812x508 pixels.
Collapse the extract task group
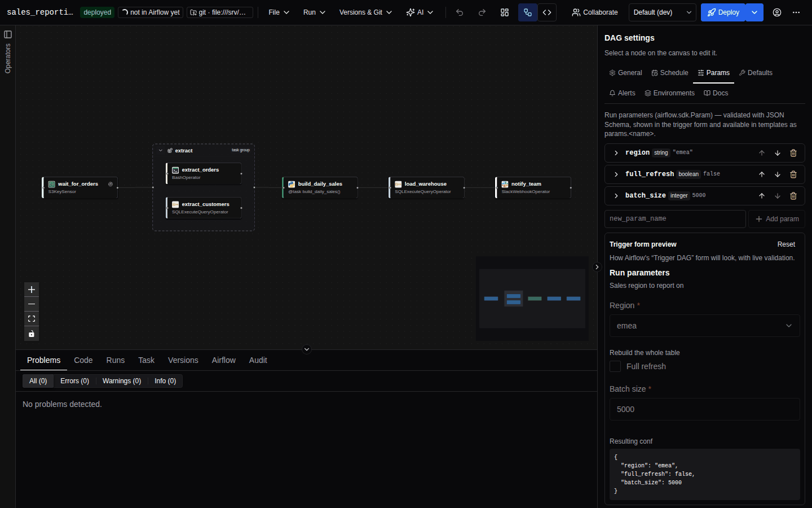tap(161, 151)
